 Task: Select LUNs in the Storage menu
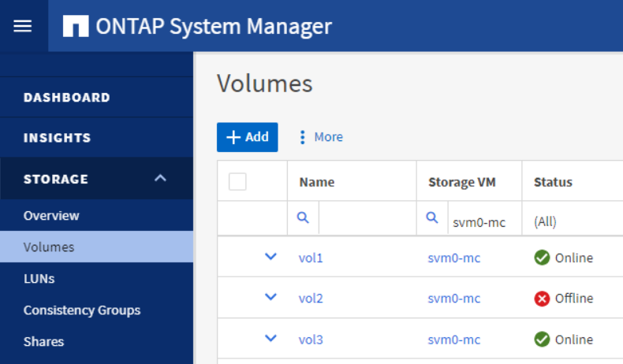[39, 279]
